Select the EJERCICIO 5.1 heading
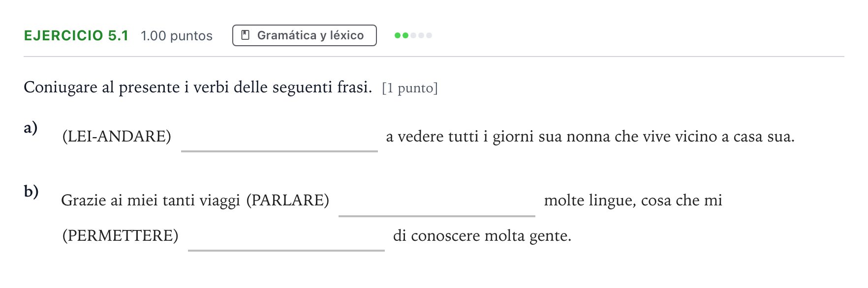Viewport: 868px width, 288px height. [76, 35]
